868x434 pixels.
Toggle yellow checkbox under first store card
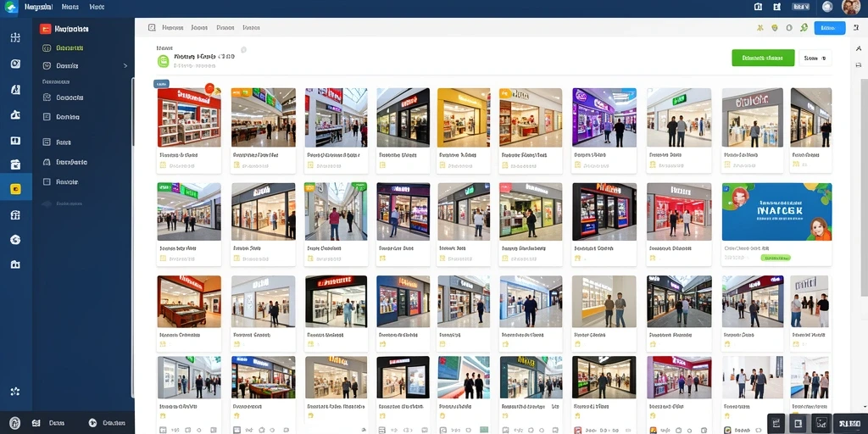pyautogui.click(x=163, y=165)
